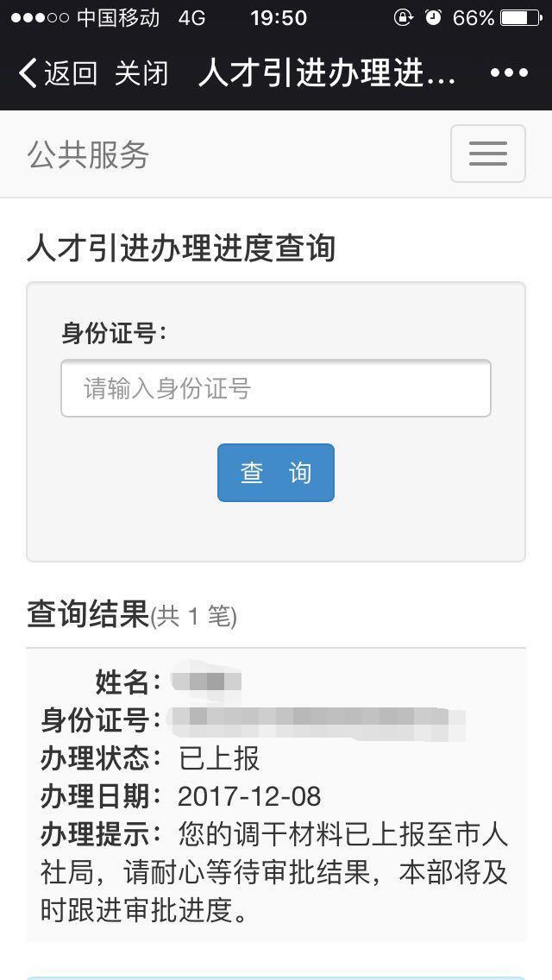552x980 pixels.
Task: Tap the signal strength dots
Action: pos(40,18)
